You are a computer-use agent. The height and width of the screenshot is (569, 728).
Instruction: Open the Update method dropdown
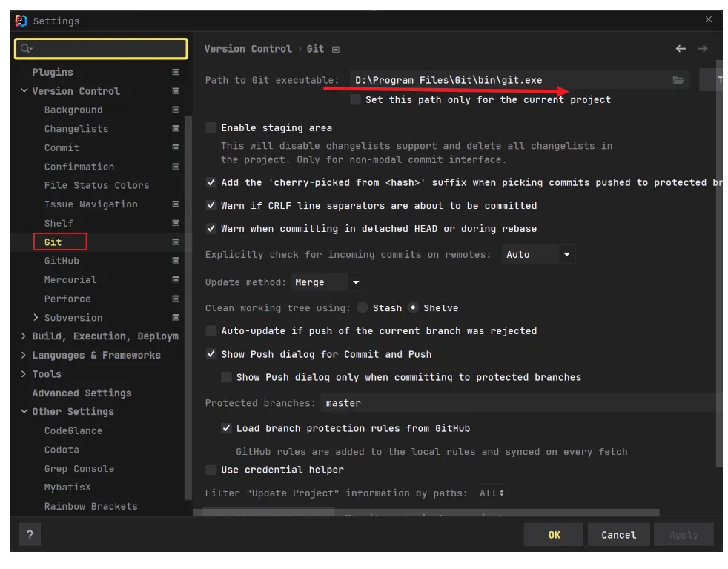click(328, 282)
